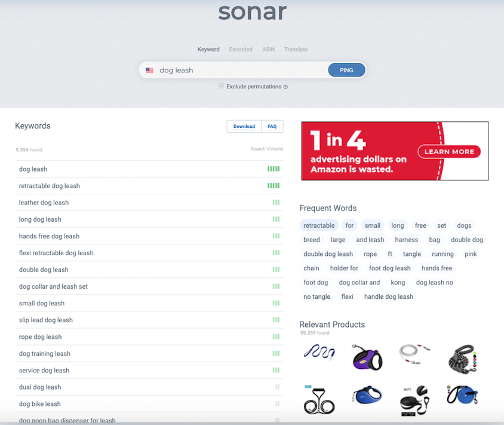Switch to the ASIN tab

pyautogui.click(x=268, y=49)
